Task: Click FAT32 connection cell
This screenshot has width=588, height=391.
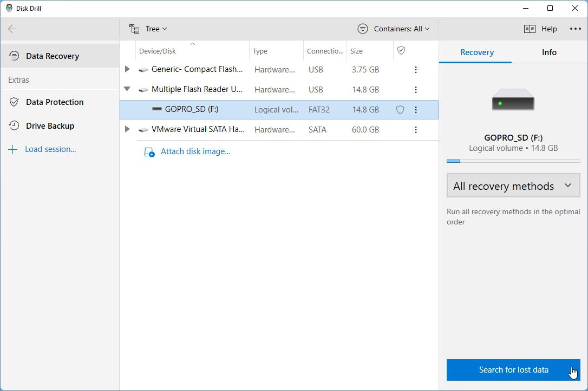Action: tap(319, 110)
